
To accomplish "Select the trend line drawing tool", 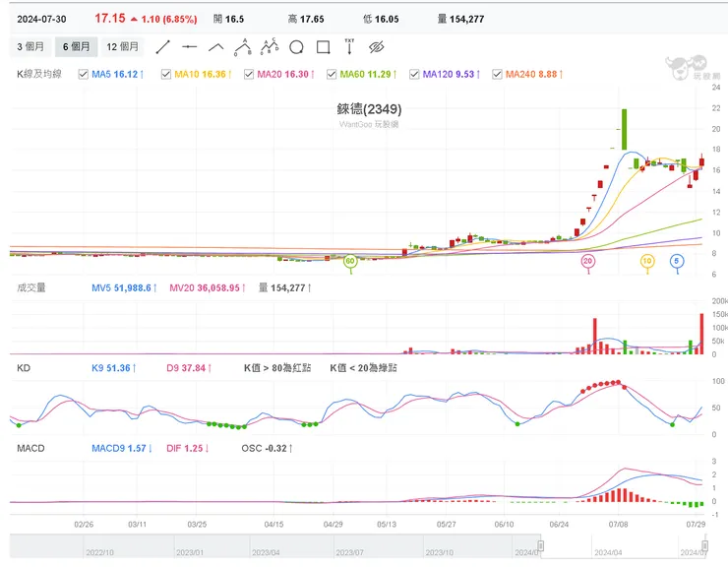I will point(163,47).
